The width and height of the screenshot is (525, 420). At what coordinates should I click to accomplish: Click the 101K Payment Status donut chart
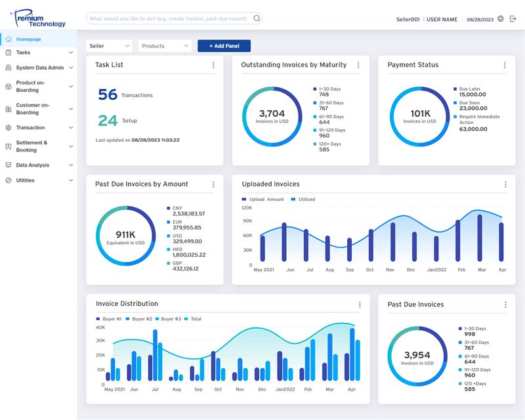(x=419, y=117)
